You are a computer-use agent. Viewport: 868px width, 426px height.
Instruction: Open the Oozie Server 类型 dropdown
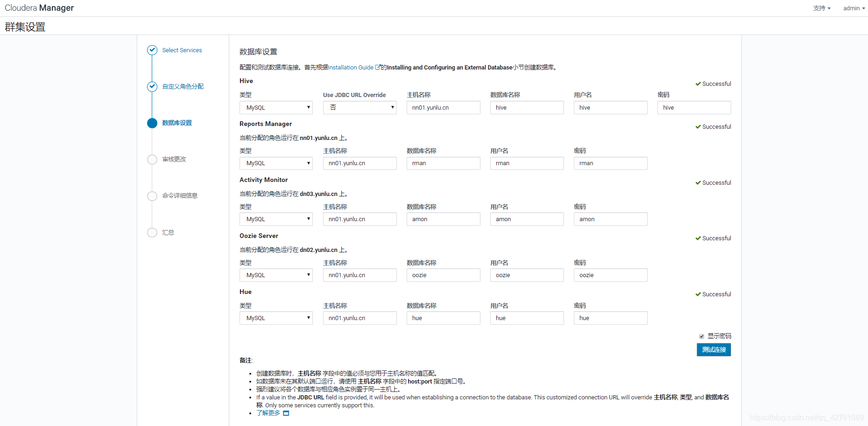pos(276,275)
